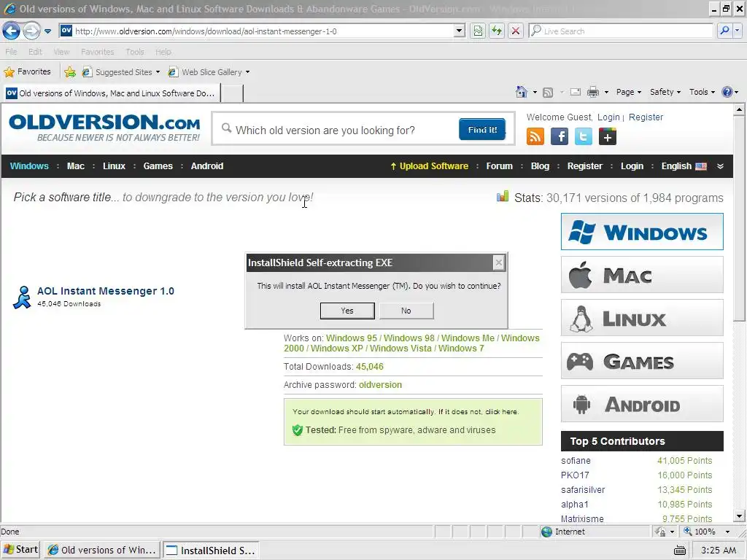747x560 pixels.
Task: Select the Old versions of Windows browser tab
Action: pyautogui.click(x=111, y=93)
